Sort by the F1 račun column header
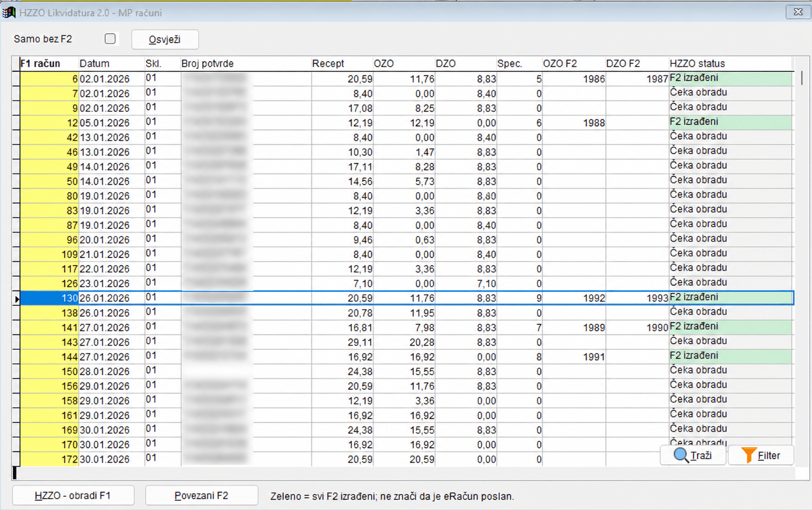812x510 pixels. 49,64
